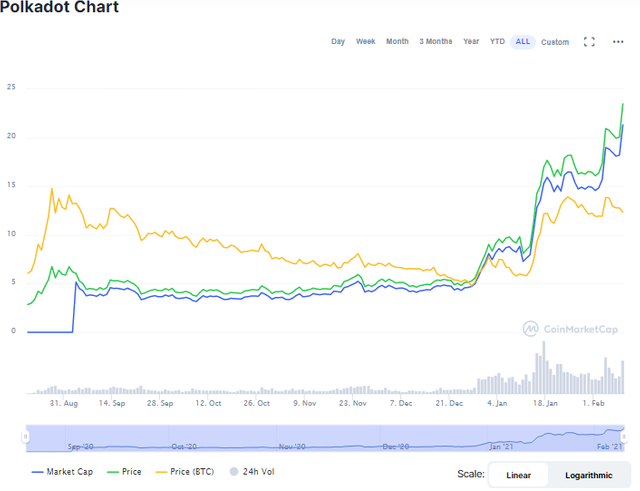Image resolution: width=640 pixels, height=491 pixels.
Task: Switch scale to Logarithmic
Action: click(589, 475)
